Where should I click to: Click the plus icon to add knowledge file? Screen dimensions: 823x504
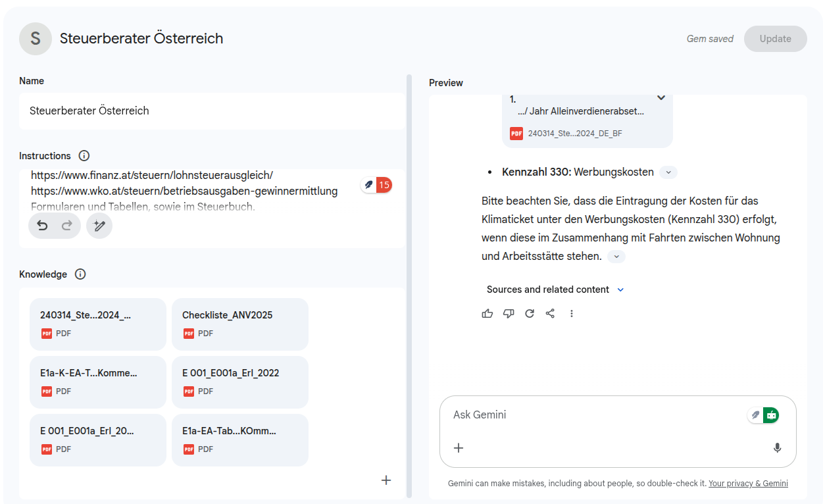coord(386,480)
